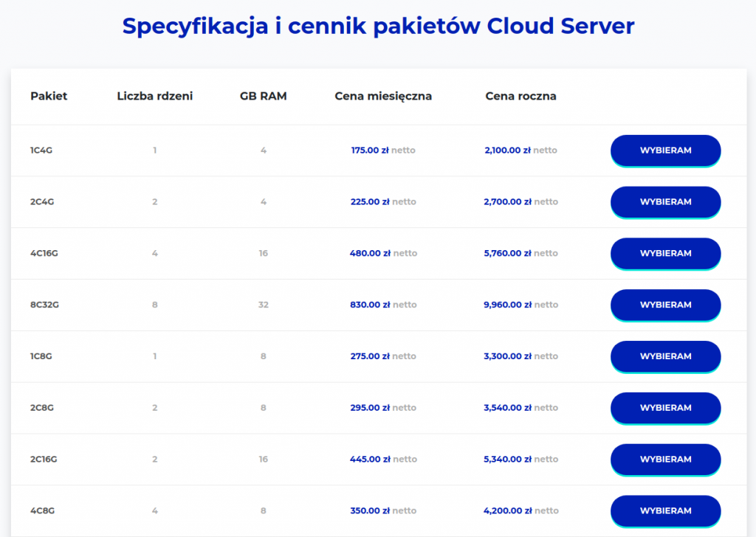Click the RAM value 16 in 4C16G row

(264, 253)
